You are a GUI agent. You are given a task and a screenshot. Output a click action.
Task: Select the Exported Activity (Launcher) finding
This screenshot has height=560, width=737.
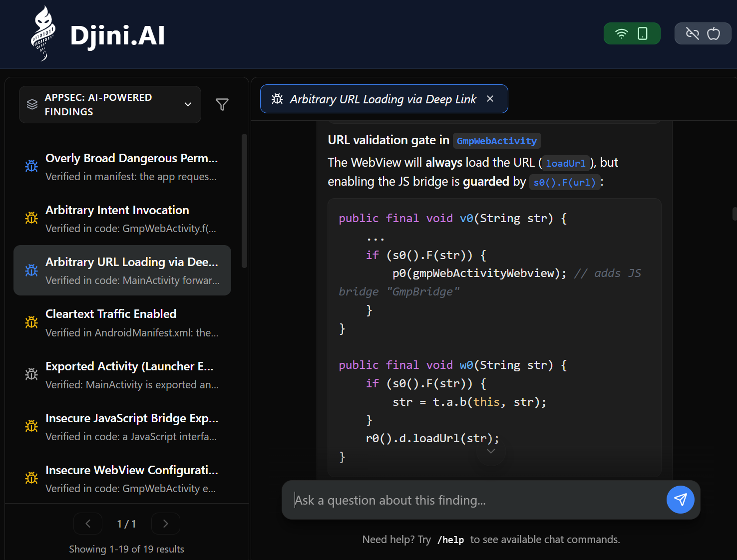[122, 375]
